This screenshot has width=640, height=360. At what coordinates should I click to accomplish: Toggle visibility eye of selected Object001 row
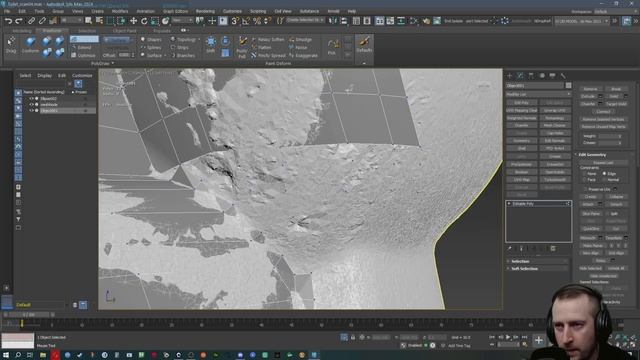pos(31,111)
